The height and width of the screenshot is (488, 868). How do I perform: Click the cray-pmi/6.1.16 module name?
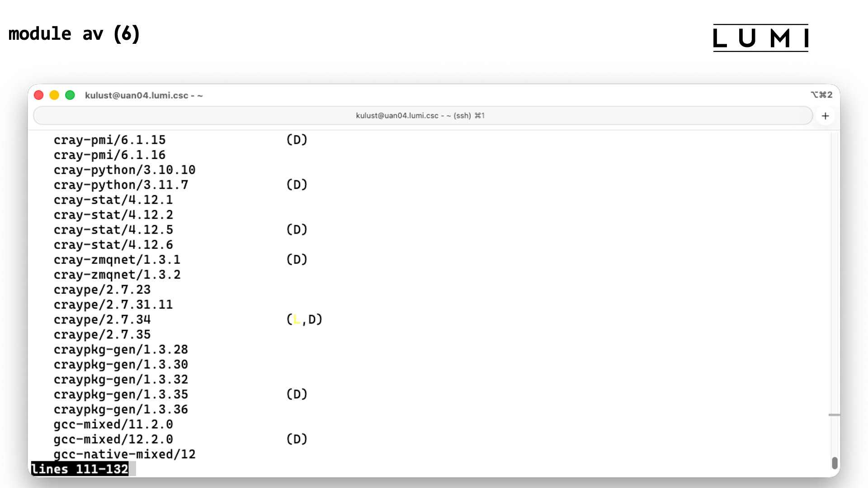109,155
